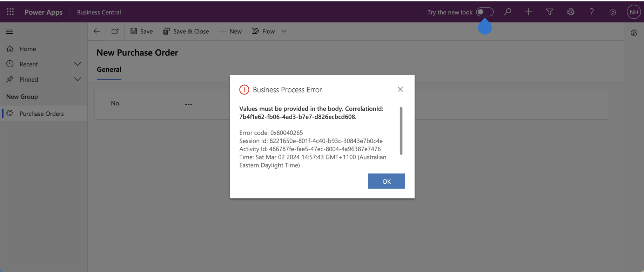Screen dimensions: 644x272
Task: Expand the Recent section chevron
Action: coord(78,64)
